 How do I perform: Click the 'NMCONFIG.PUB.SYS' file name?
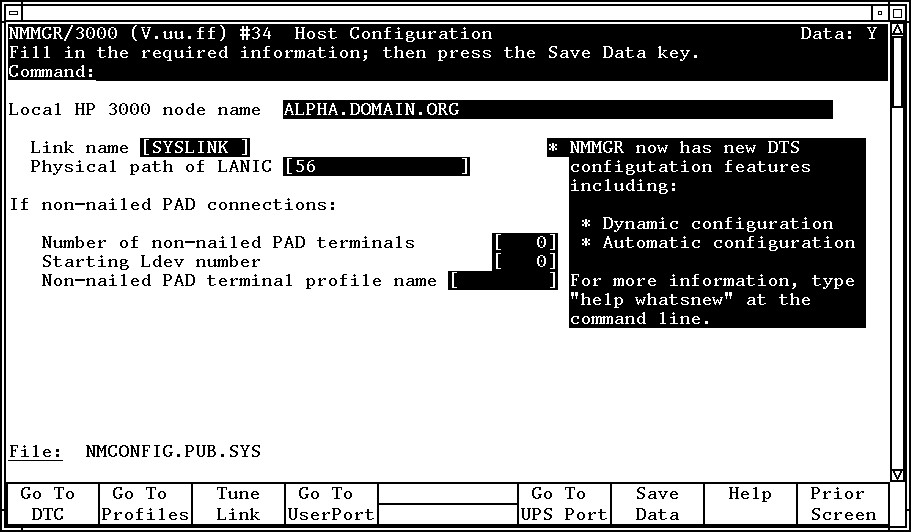[173, 451]
